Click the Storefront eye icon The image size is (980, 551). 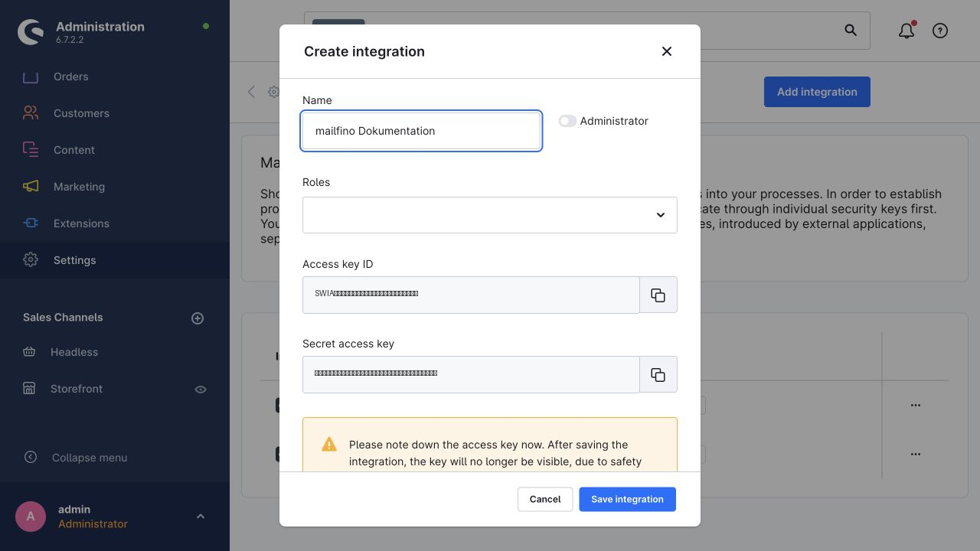[201, 390]
